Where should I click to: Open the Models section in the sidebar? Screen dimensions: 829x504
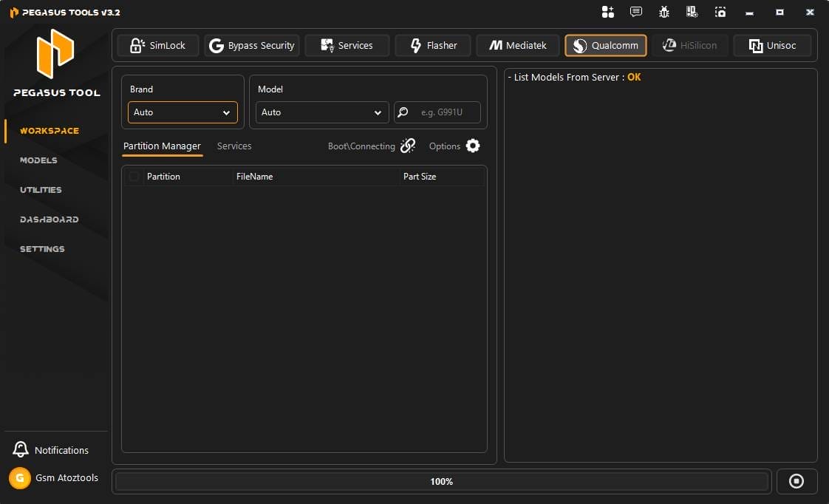[38, 160]
